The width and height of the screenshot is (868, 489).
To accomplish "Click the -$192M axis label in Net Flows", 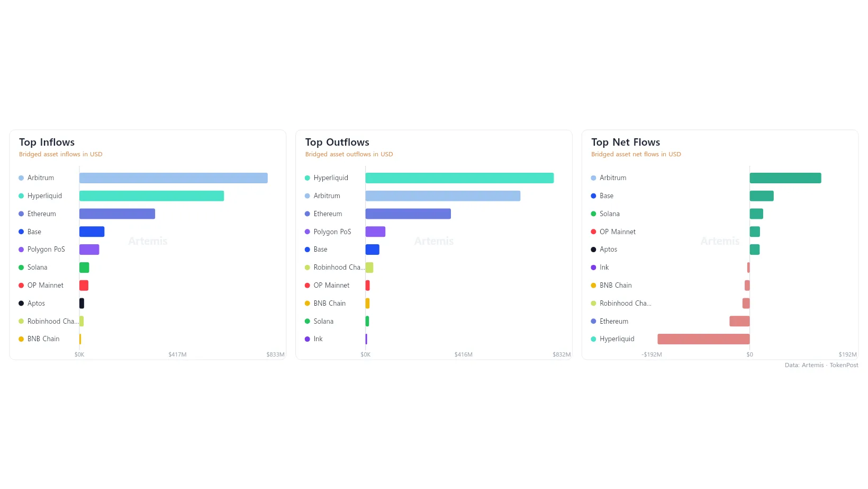I will [x=652, y=354].
